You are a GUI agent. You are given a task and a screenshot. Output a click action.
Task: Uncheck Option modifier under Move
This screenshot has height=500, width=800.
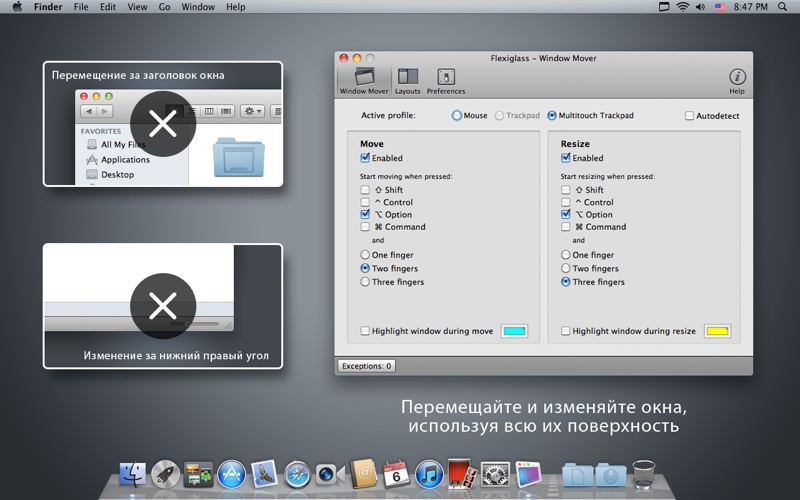pos(365,214)
